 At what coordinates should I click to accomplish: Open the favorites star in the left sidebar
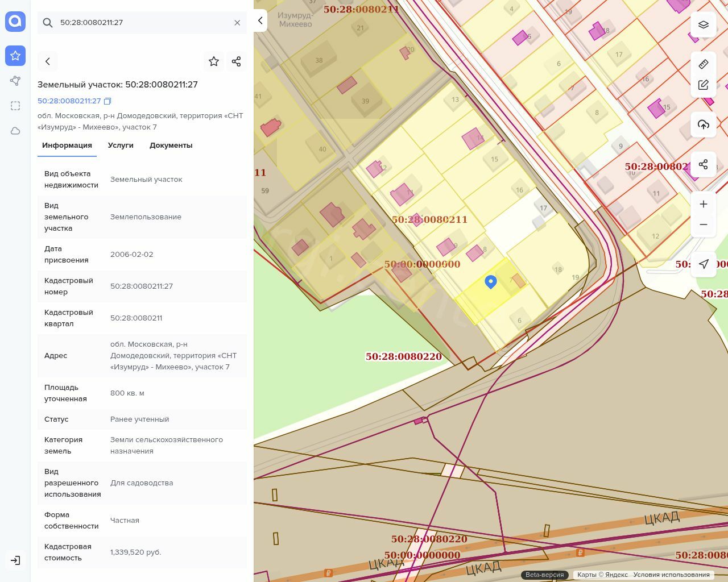[15, 56]
